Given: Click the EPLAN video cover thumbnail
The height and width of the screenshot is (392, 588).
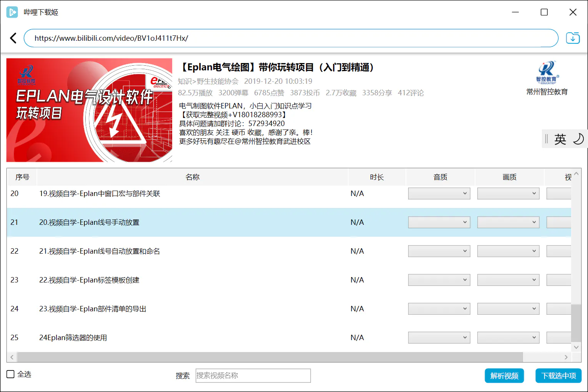Looking at the screenshot, I should click(x=89, y=110).
